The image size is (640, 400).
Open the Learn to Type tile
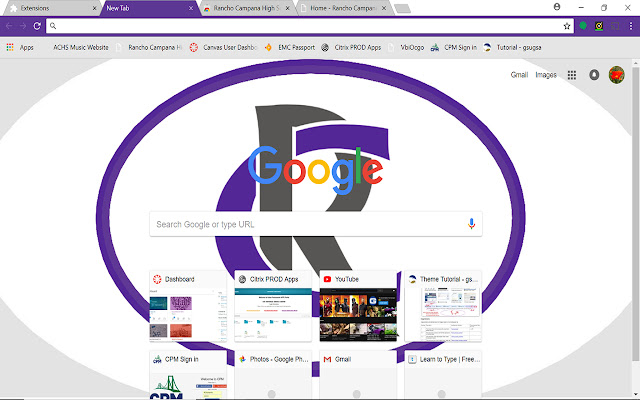[x=443, y=375]
